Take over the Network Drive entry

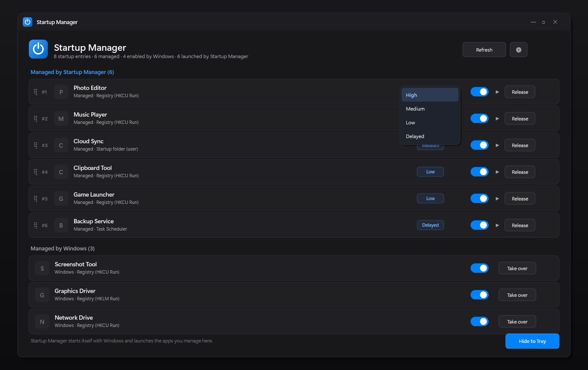click(517, 322)
